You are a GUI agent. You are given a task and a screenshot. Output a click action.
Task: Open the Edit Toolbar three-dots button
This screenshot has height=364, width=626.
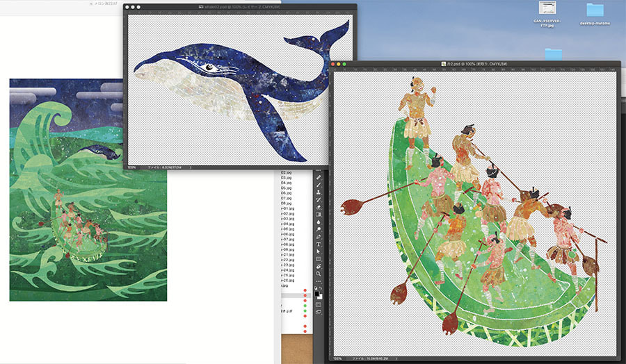point(319,281)
